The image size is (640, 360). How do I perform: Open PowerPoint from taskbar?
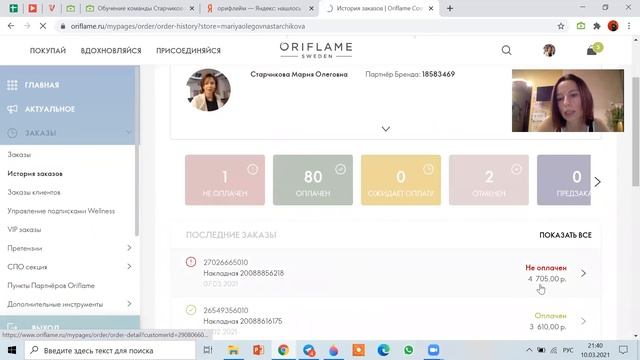coord(258,350)
